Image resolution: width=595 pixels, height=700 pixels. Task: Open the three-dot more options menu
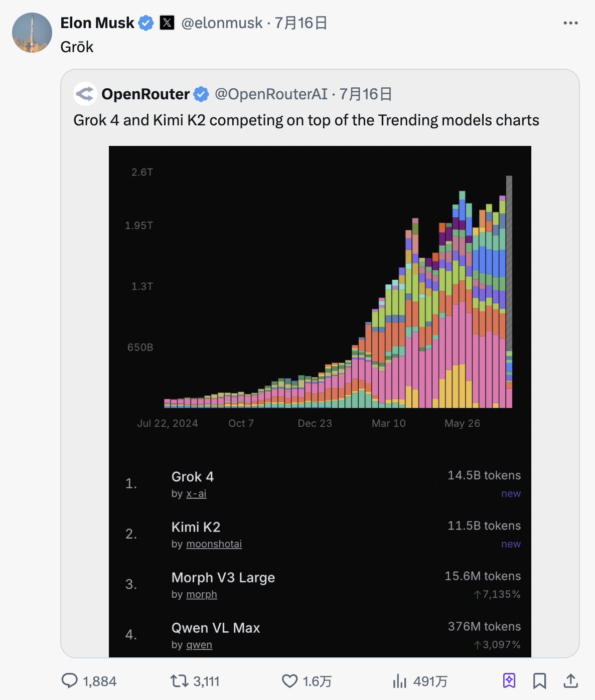pos(570,23)
